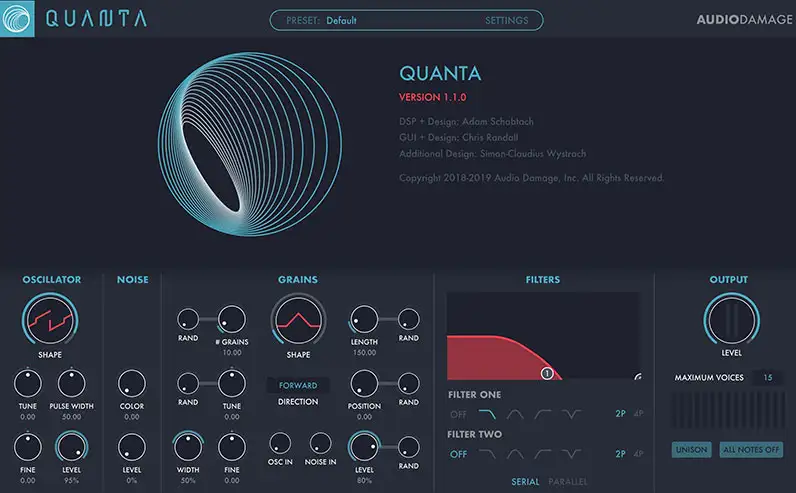Screen dimensions: 796x493
Task: Click Rand knob next to Grains Level
Action: (x=409, y=447)
